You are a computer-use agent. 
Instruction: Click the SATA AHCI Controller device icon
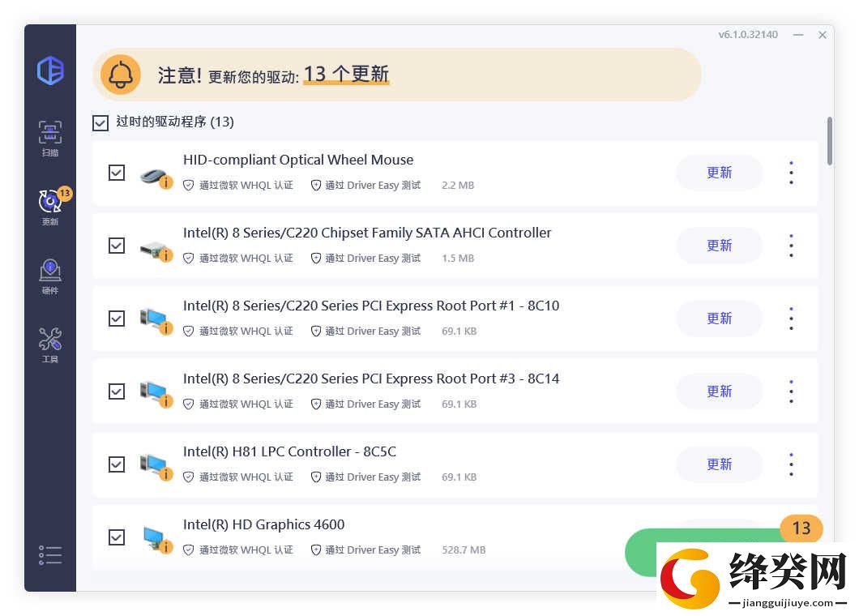tap(156, 250)
